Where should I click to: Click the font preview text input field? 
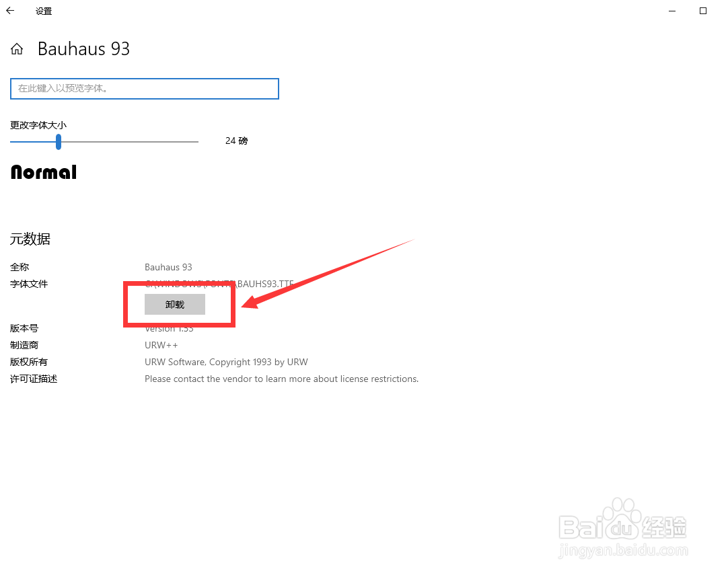pyautogui.click(x=145, y=89)
